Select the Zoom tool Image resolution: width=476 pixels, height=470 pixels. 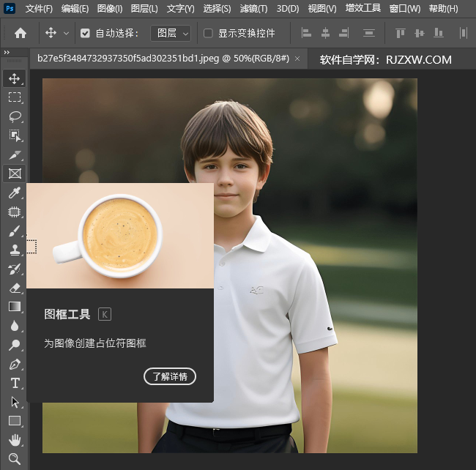14,459
